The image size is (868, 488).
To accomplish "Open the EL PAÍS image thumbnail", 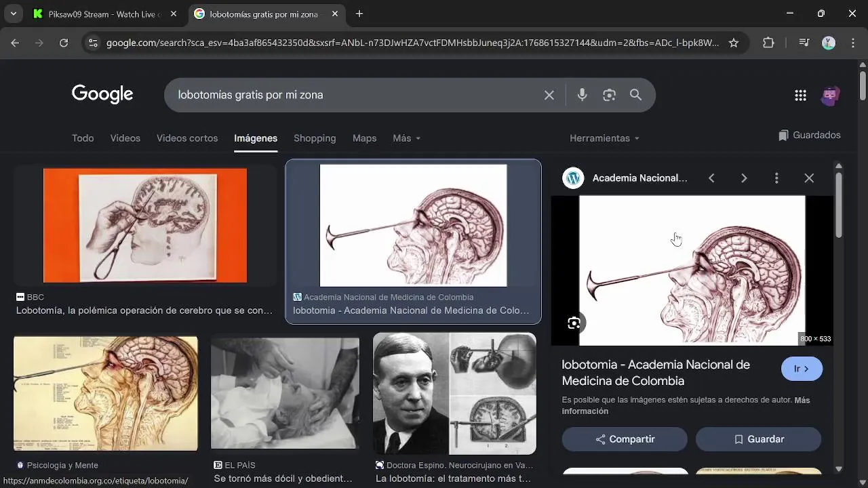I will click(x=285, y=394).
